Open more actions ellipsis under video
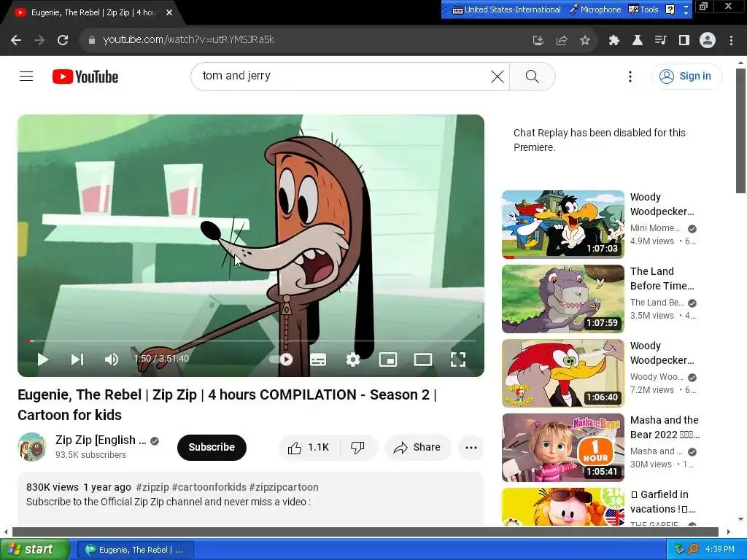Image resolution: width=747 pixels, height=560 pixels. [471, 447]
